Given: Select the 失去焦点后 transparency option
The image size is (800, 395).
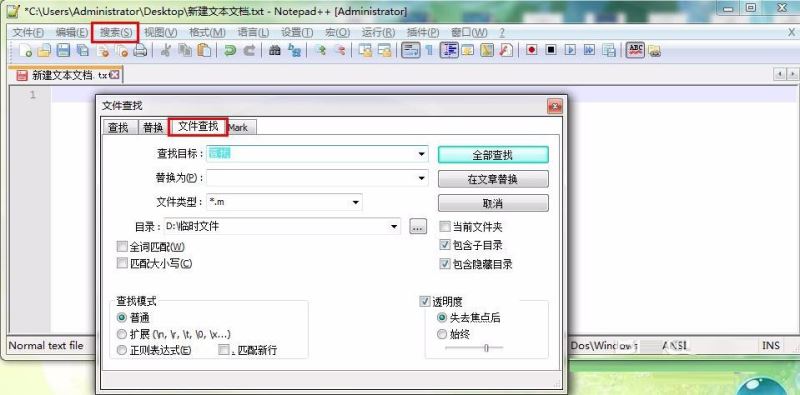Looking at the screenshot, I should (442, 317).
